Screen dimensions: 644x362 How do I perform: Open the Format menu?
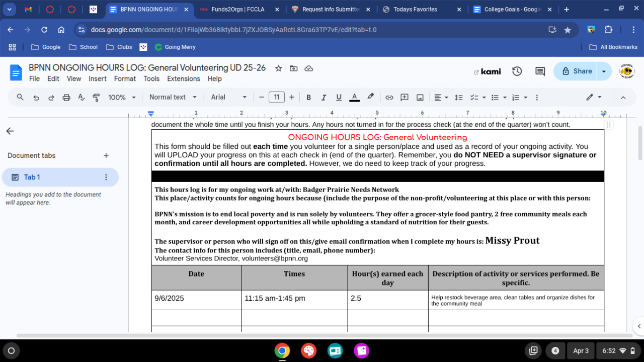pos(125,78)
